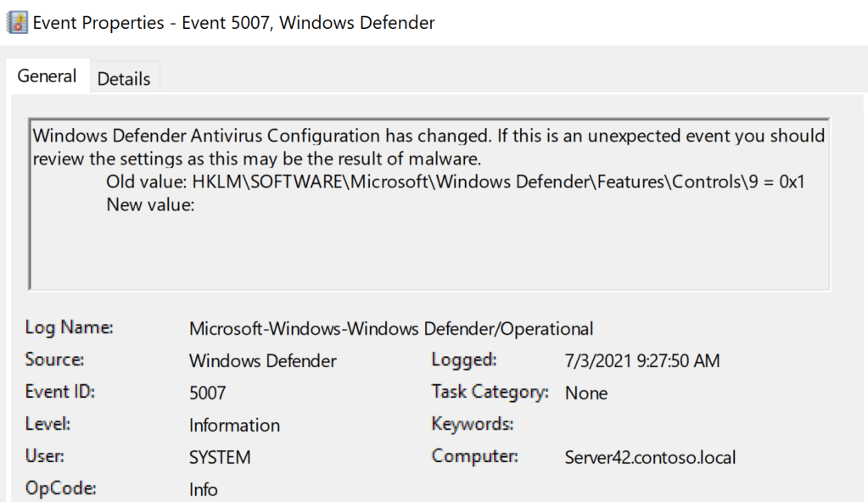Screen dimensions: 868x502
Task: Click the 'Log Name:' label
Action: pyautogui.click(x=70, y=328)
